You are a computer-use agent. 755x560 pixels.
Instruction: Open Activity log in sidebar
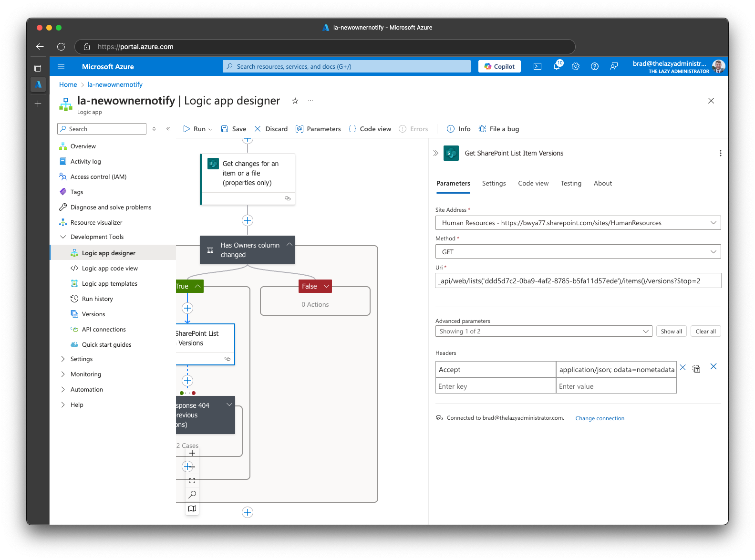click(x=85, y=162)
